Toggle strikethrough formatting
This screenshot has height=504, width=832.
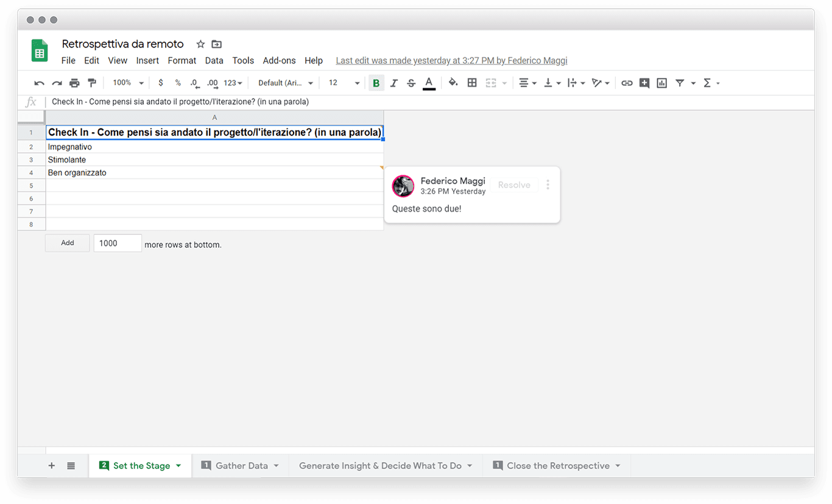click(411, 83)
